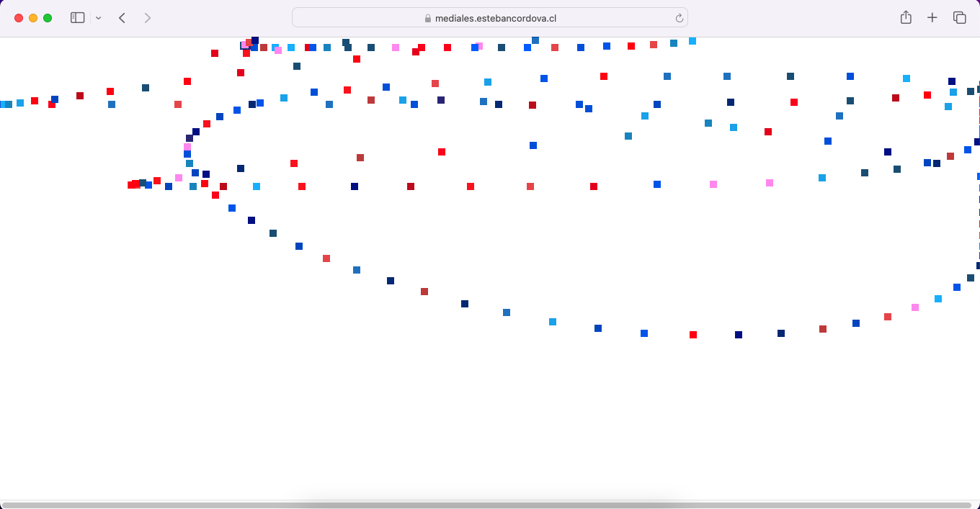Close the window with red button
This screenshot has width=980, height=509.
19,18
